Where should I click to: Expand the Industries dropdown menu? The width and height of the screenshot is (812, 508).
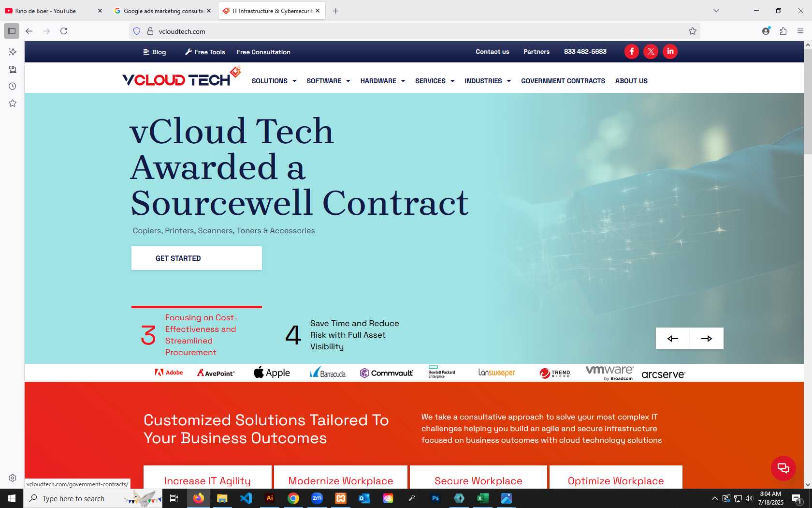[x=488, y=81]
